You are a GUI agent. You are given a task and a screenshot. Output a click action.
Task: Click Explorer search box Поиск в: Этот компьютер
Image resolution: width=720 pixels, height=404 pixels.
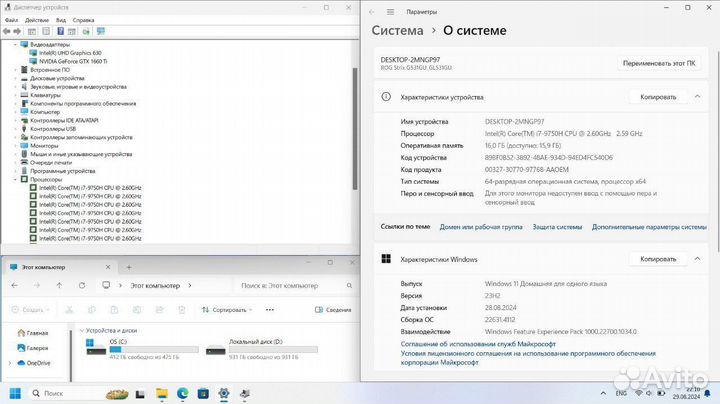pos(295,286)
